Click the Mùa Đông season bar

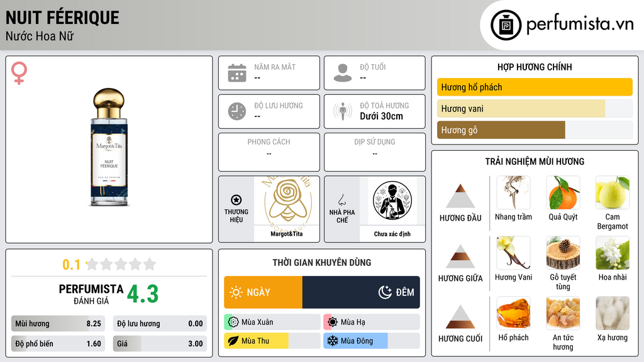(x=372, y=341)
